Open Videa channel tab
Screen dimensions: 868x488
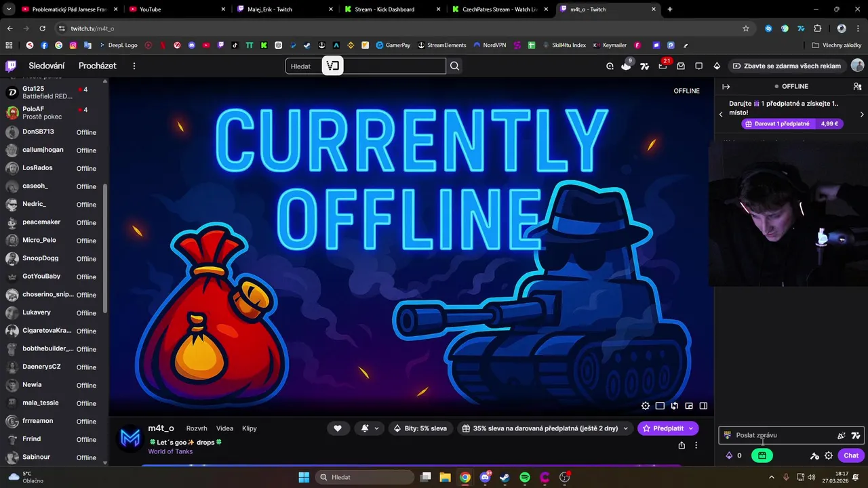point(224,428)
